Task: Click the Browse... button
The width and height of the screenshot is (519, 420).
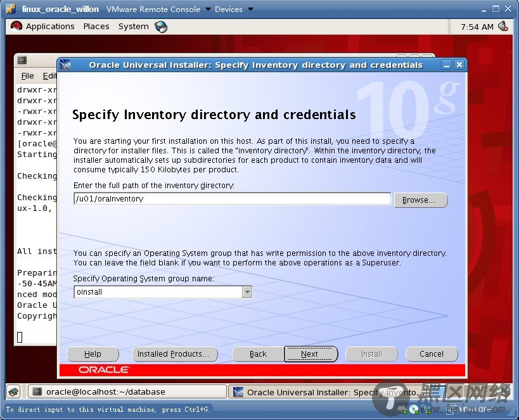Action: (421, 200)
